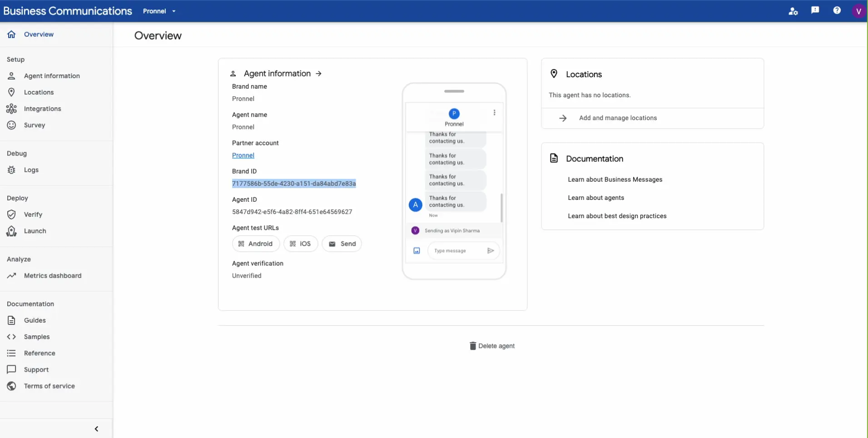Click send arrow icon in message preview
The height and width of the screenshot is (438, 868).
491,251
